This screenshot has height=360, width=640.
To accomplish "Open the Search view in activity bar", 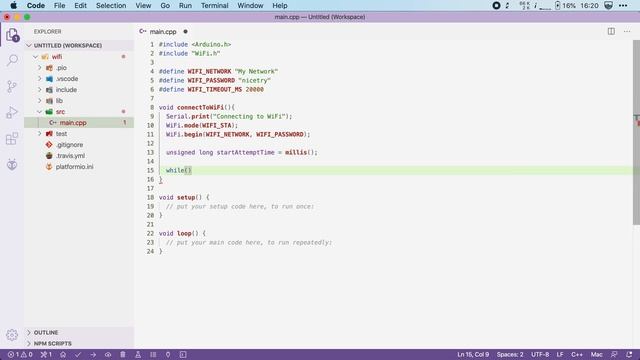I will (x=12, y=60).
